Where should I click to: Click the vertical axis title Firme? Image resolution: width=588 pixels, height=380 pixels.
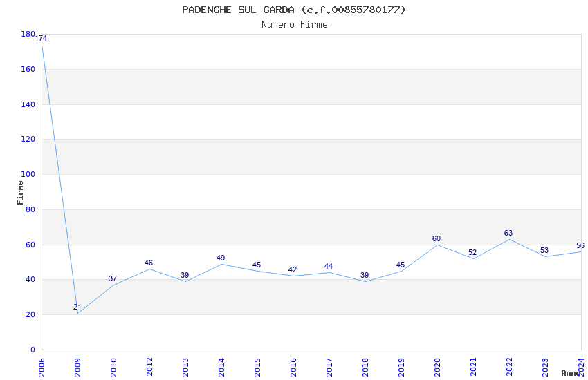click(20, 193)
